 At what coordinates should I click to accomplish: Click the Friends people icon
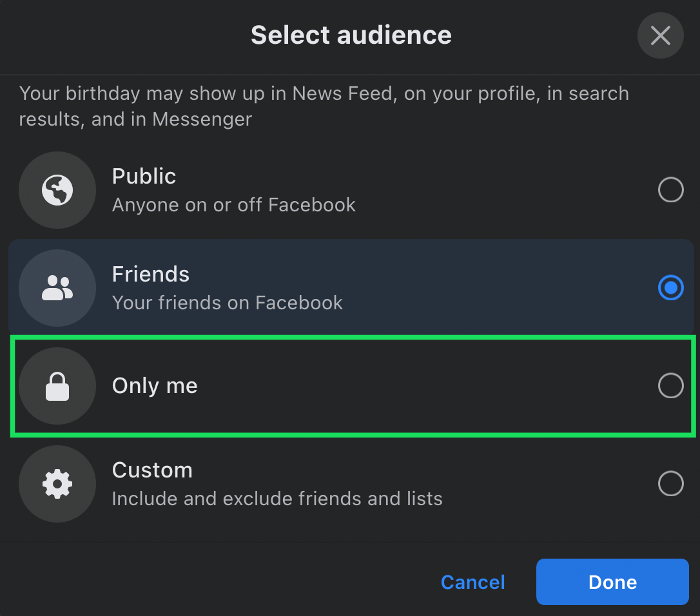point(57,288)
